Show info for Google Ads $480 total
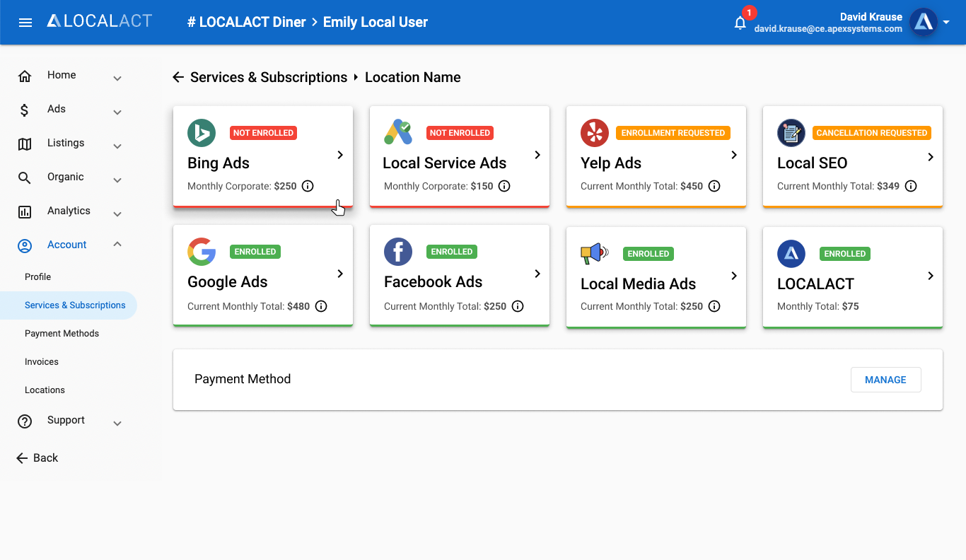 [321, 306]
